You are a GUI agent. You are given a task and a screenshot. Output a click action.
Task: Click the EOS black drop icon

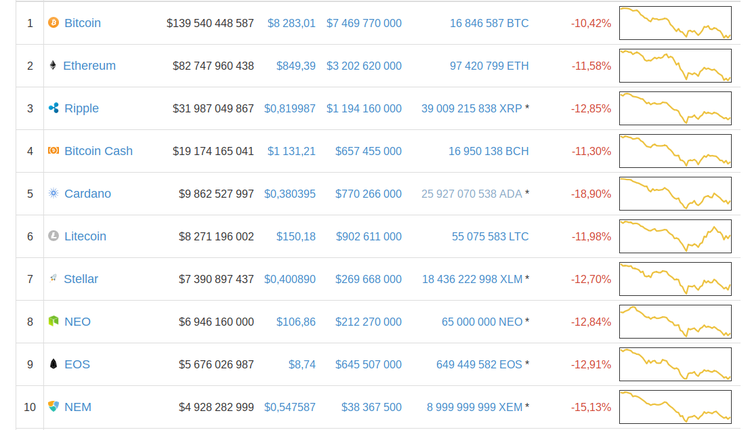pyautogui.click(x=54, y=365)
